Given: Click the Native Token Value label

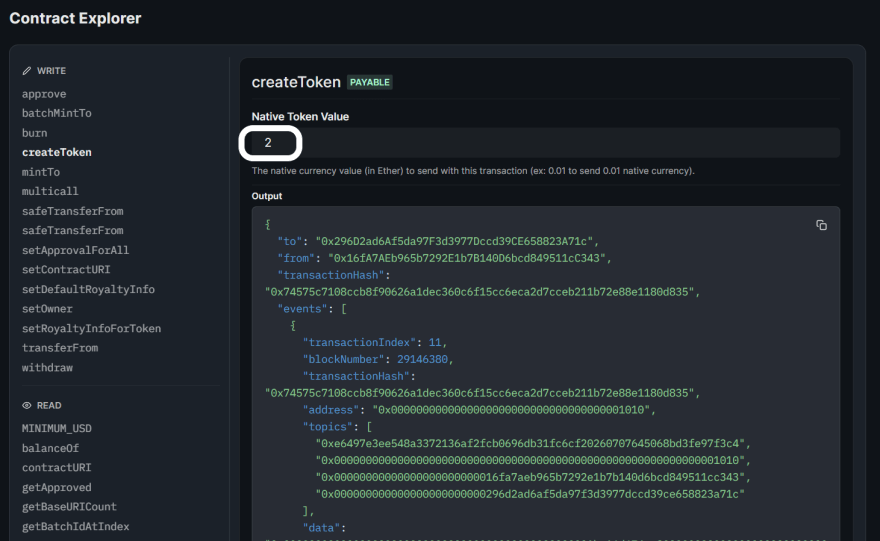Looking at the screenshot, I should coord(300,117).
